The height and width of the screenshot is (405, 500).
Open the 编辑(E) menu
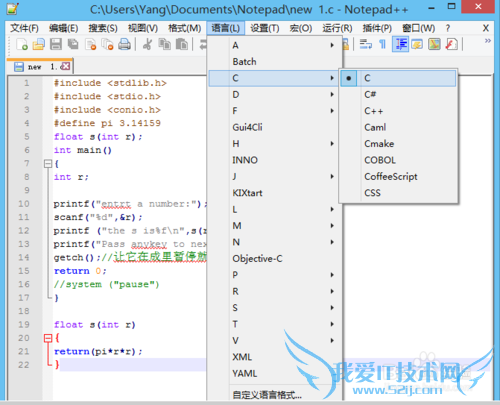pos(64,28)
